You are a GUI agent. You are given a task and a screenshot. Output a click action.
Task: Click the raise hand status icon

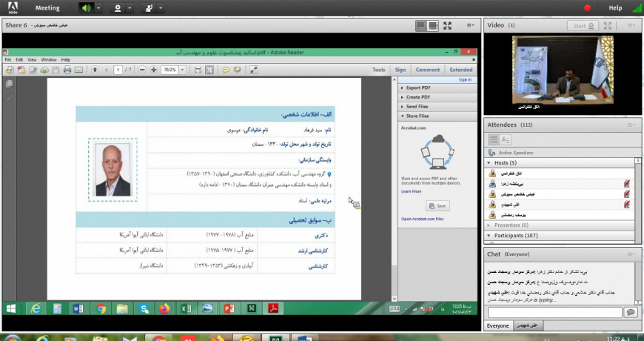point(149,8)
